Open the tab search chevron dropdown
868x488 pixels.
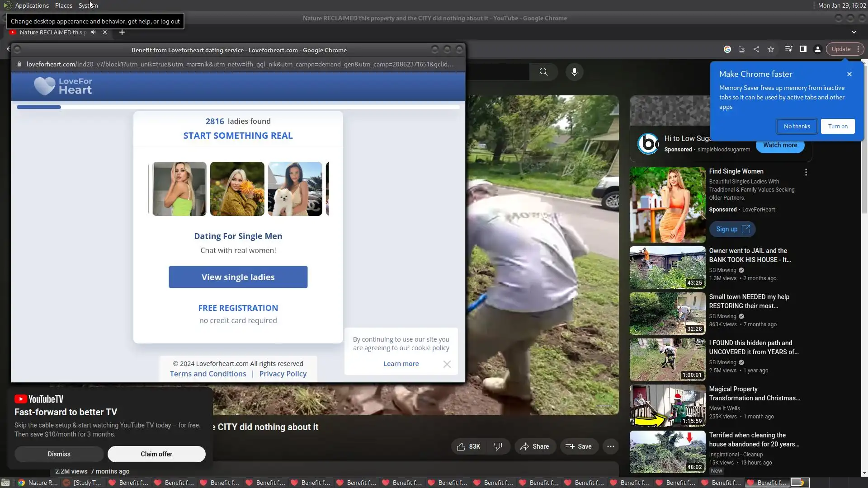tap(854, 32)
